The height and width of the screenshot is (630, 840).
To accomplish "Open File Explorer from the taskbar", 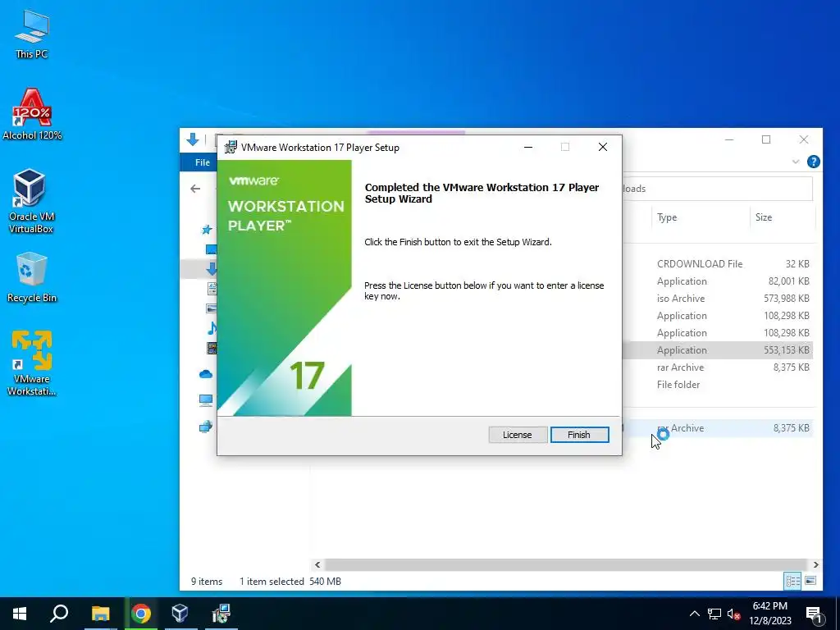I will 100,614.
